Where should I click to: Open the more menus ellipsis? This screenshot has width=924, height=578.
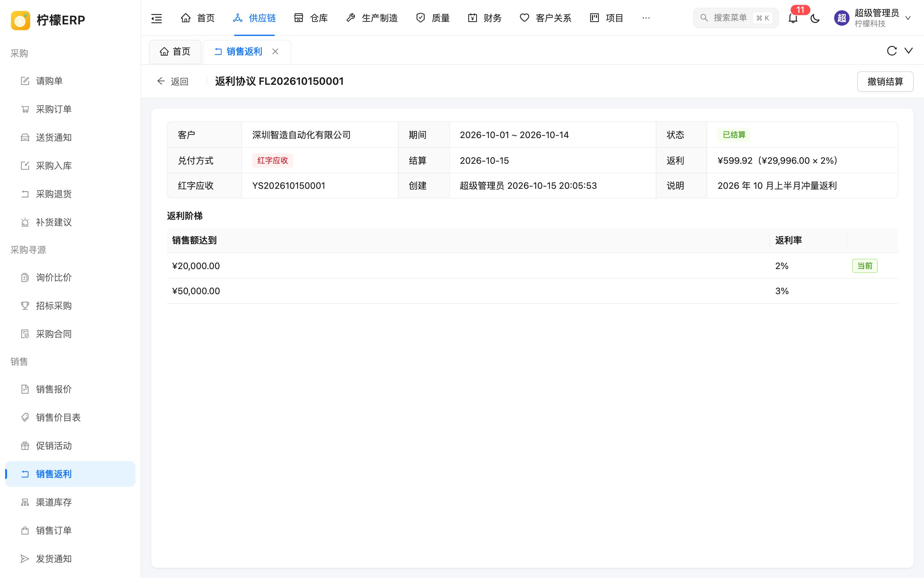coord(646,18)
